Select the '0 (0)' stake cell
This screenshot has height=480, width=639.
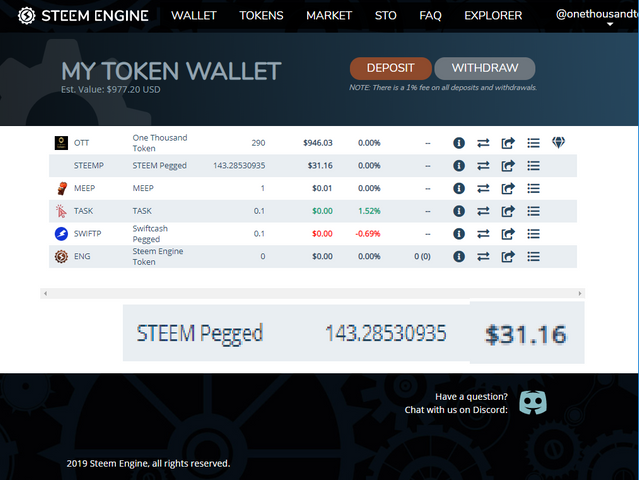click(422, 256)
